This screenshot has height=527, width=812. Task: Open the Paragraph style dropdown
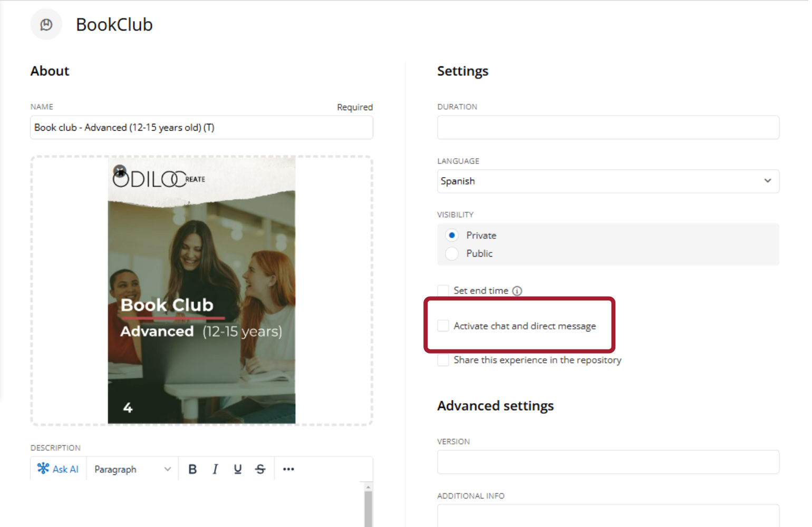tap(132, 469)
